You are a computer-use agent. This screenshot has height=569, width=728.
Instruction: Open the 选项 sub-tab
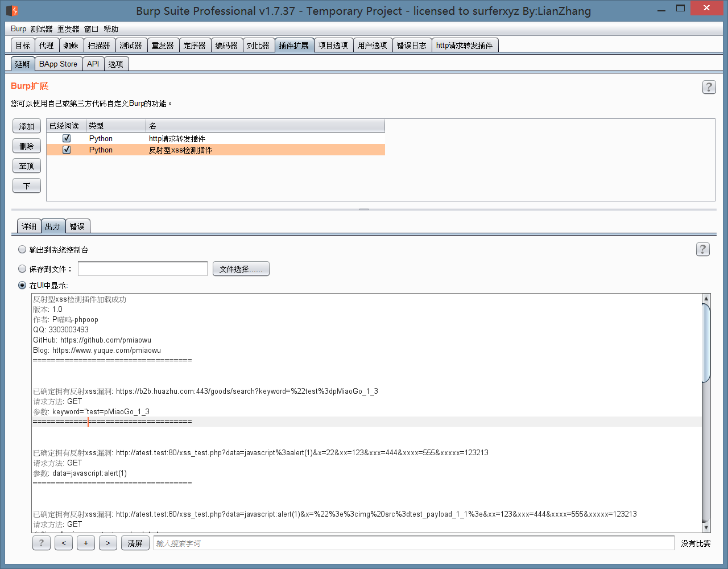[x=116, y=64]
